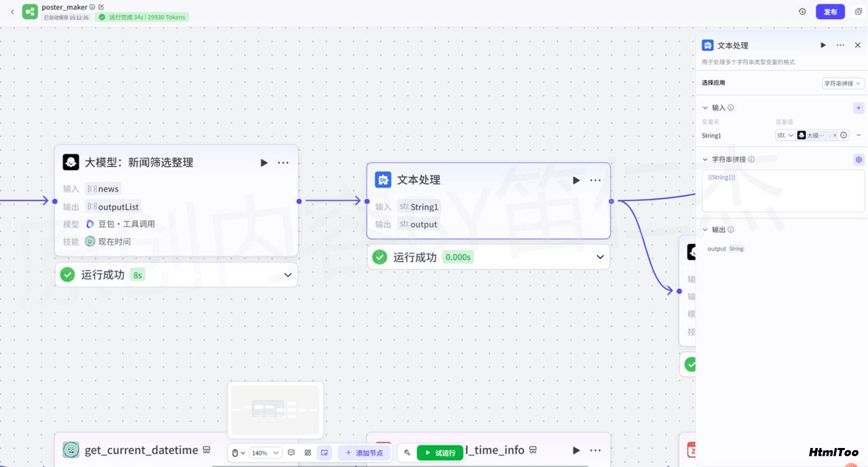Click the 发布 publish button

[830, 12]
